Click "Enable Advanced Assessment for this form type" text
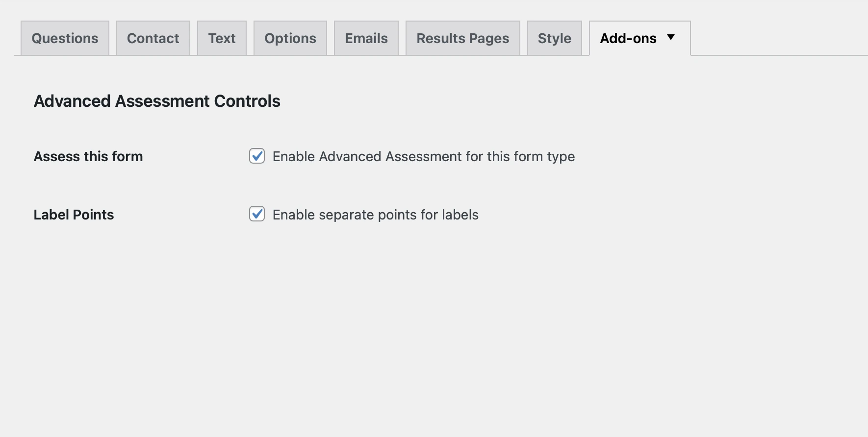The height and width of the screenshot is (437, 868). [x=423, y=156]
